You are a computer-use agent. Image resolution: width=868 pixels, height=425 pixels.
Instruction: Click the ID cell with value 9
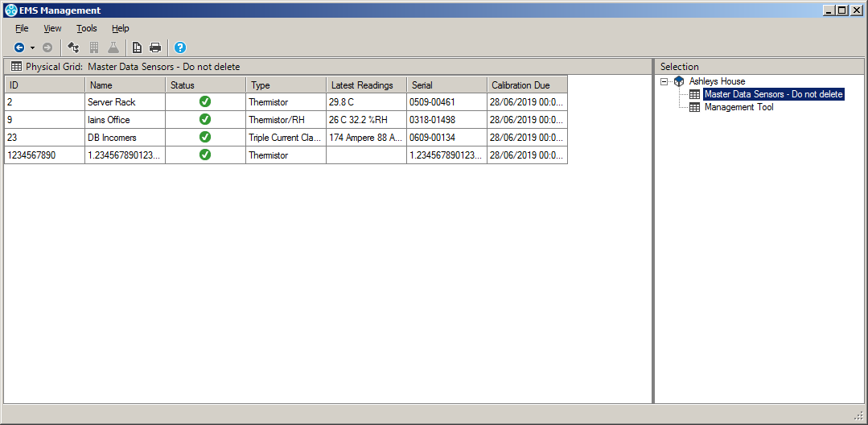[x=45, y=120]
